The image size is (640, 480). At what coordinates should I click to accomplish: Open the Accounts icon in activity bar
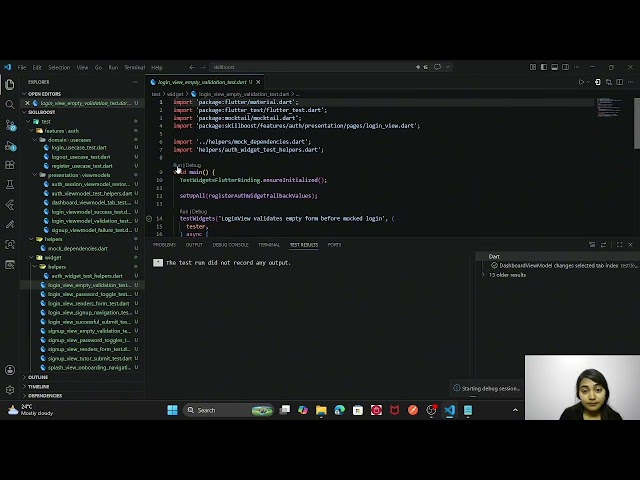click(10, 370)
